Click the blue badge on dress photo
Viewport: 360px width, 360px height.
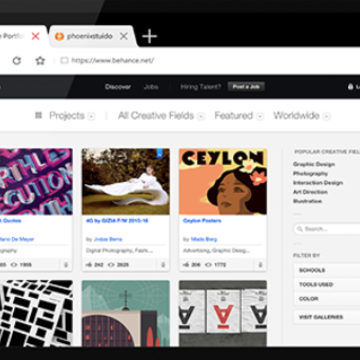click(x=159, y=153)
